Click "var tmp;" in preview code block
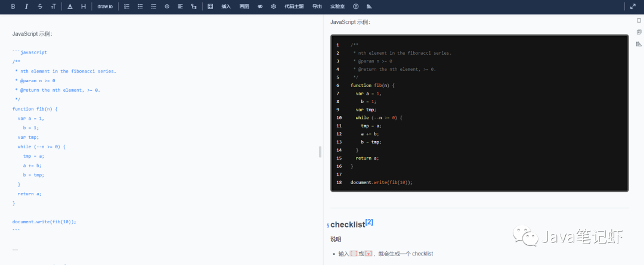The image size is (644, 265). tap(366, 110)
